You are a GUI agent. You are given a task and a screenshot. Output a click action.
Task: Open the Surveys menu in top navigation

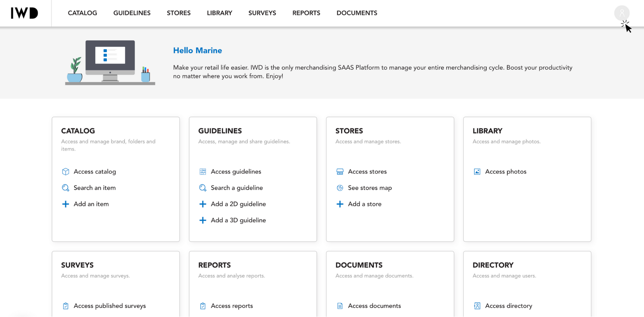[262, 13]
